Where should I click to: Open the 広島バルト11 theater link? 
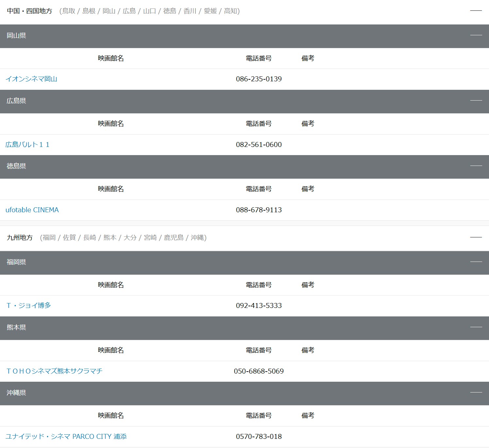tap(27, 145)
